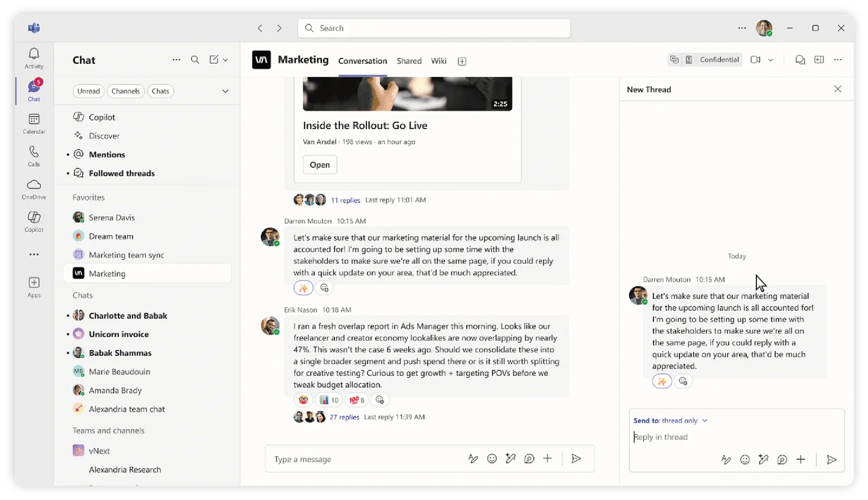
Task: Open Calendar from the left rail
Action: click(x=34, y=123)
